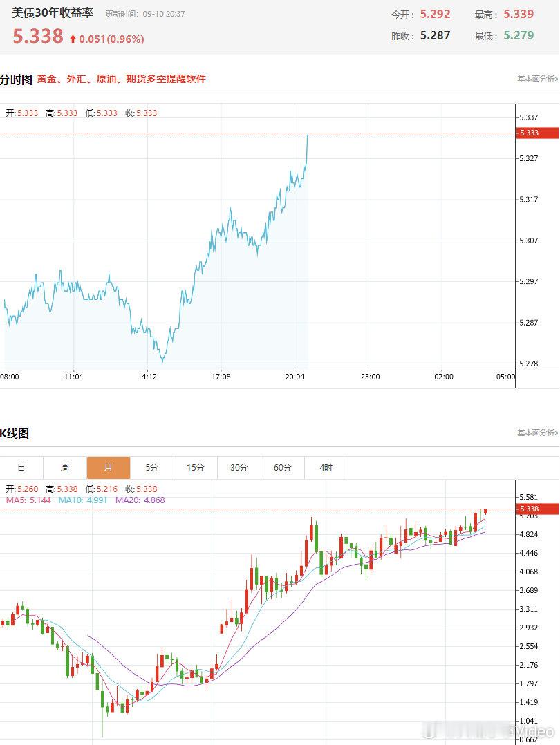Click the 最低 value 5.279
The height and width of the screenshot is (745, 560).
click(519, 36)
